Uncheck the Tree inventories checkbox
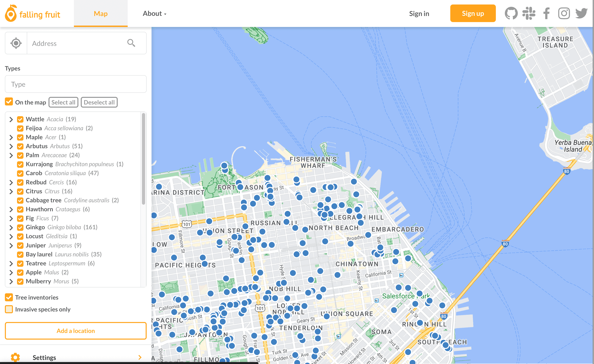The image size is (594, 364). click(9, 297)
